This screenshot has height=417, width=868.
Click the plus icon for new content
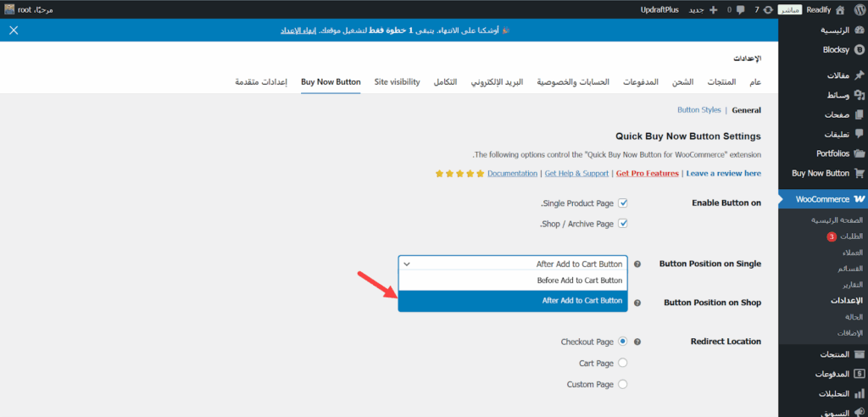(x=713, y=10)
